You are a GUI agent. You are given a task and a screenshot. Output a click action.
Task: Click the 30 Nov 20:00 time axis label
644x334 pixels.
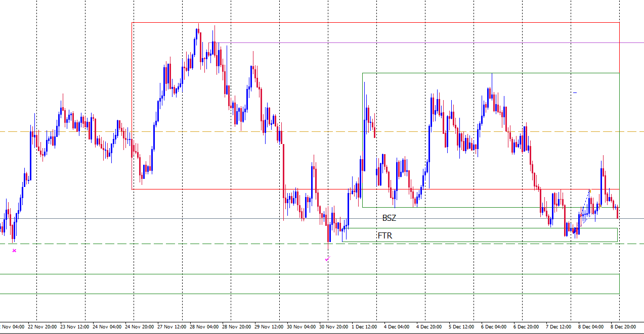tap(333, 327)
